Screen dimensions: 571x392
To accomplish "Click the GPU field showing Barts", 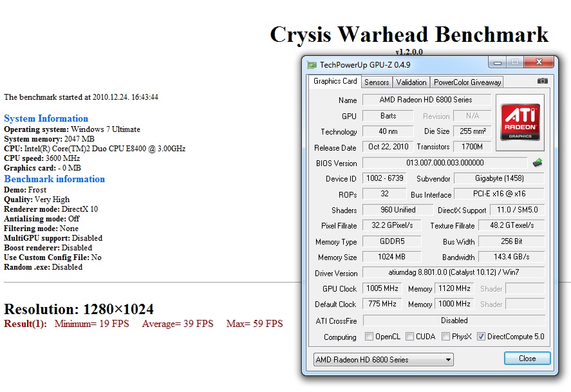I will pyautogui.click(x=388, y=116).
